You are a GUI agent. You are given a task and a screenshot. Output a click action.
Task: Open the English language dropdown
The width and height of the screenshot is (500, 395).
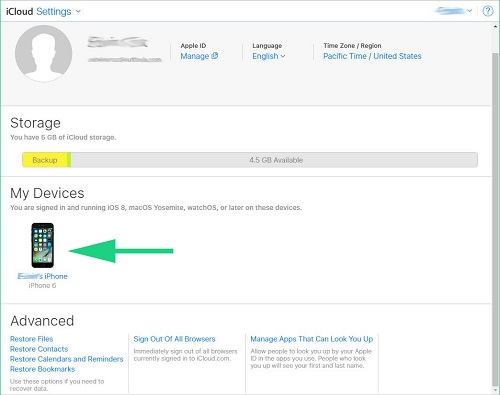tap(269, 56)
